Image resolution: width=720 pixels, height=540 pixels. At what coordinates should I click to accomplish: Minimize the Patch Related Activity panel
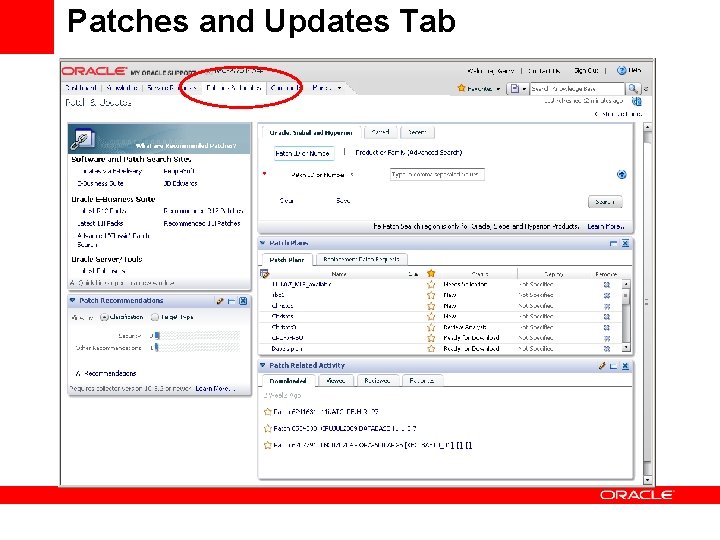click(x=613, y=366)
